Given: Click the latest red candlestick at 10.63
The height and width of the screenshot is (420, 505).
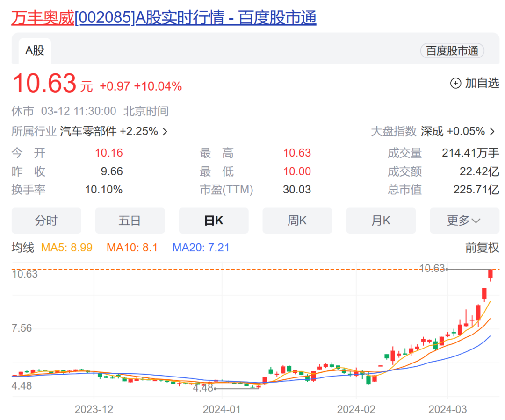Looking at the screenshot, I should 490,275.
